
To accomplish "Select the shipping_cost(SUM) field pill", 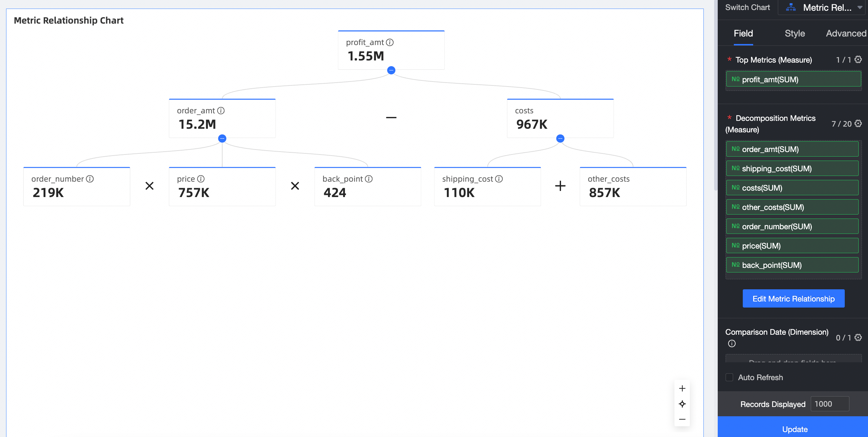I will point(792,168).
